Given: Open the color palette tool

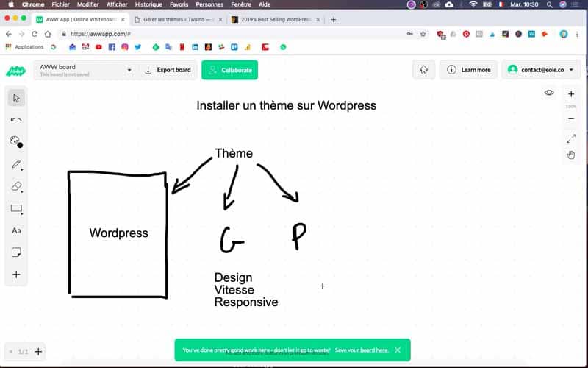Looking at the screenshot, I should tap(16, 141).
